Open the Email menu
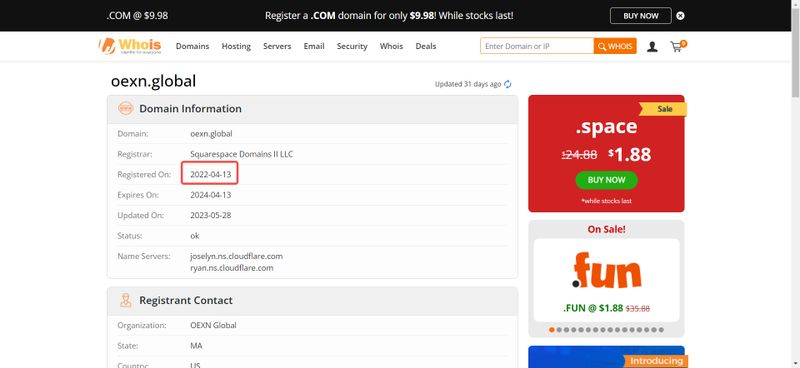 pos(314,46)
